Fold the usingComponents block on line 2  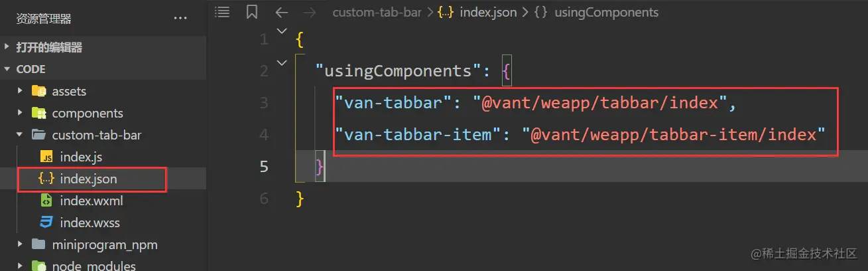[x=281, y=62]
